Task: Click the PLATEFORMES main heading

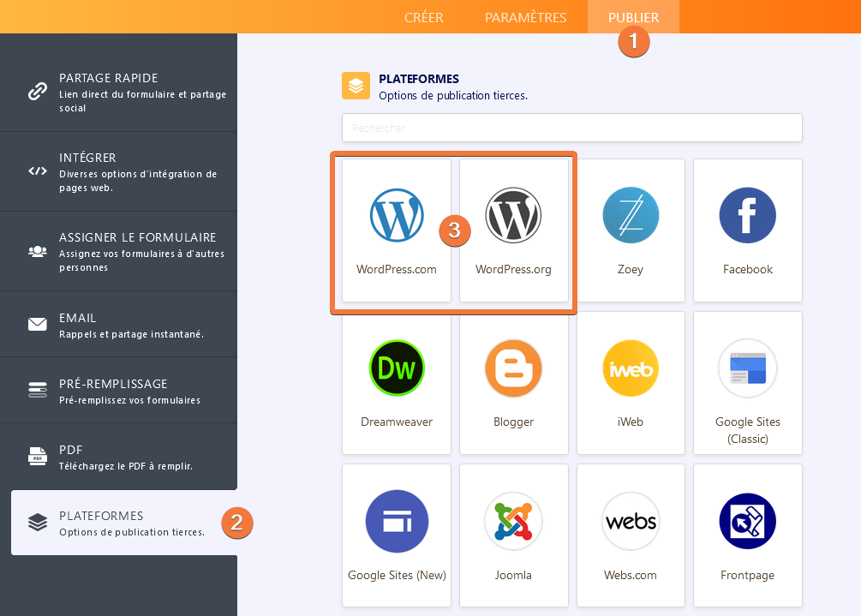Action: click(x=419, y=79)
